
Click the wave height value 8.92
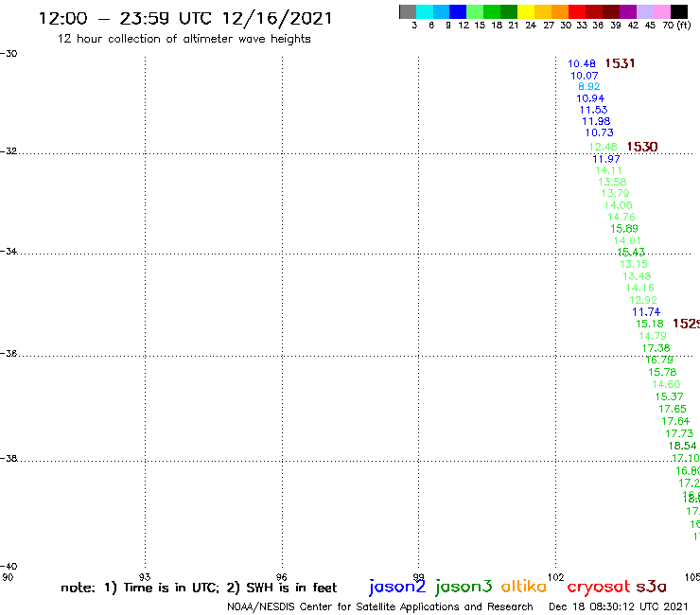tap(588, 87)
